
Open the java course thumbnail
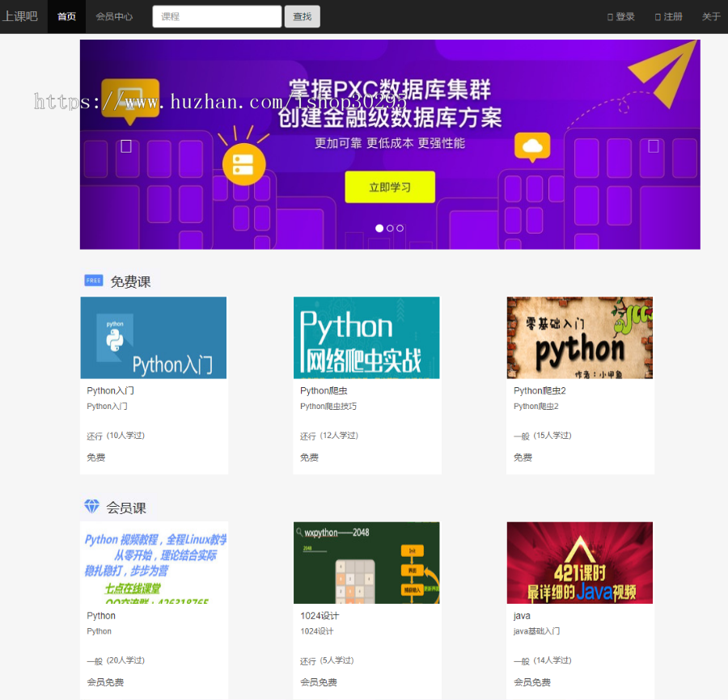(x=579, y=563)
